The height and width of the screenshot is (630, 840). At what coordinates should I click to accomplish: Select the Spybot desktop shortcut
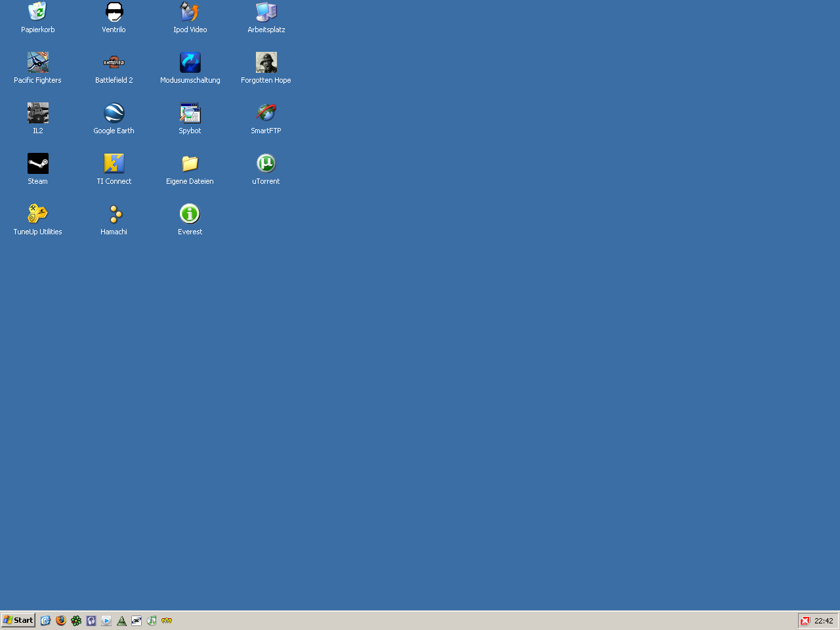click(190, 113)
